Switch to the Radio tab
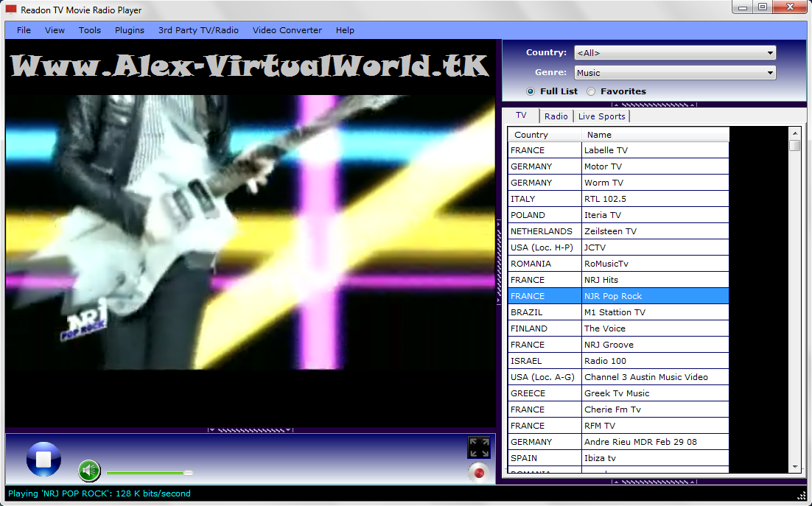This screenshot has height=506, width=812. tap(556, 116)
